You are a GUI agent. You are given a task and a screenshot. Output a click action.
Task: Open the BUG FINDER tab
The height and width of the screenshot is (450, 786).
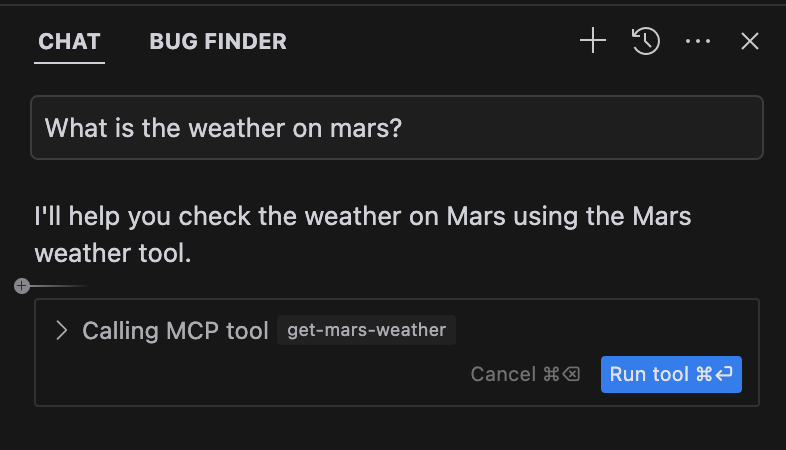(218, 42)
